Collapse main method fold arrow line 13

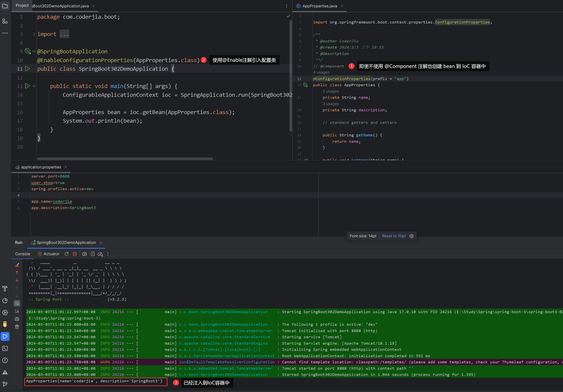[x=34, y=86]
